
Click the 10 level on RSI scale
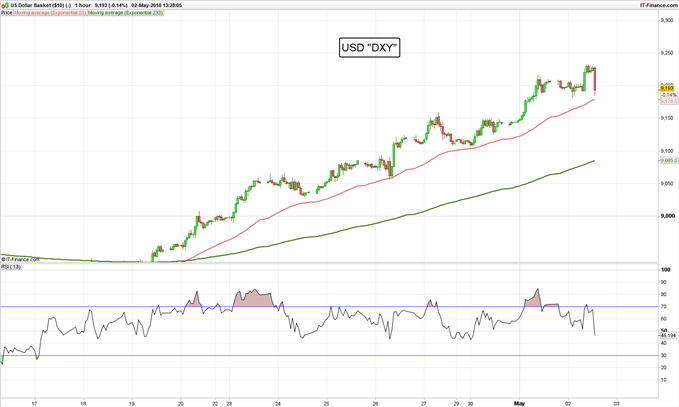[663, 380]
